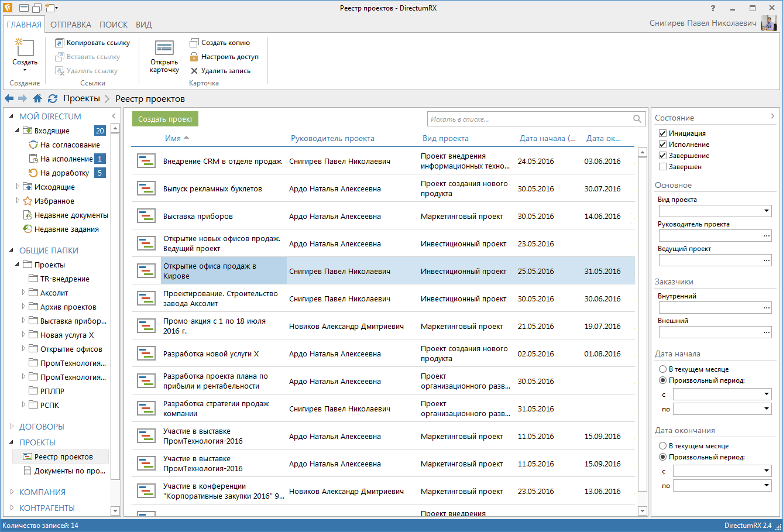The image size is (783, 532).
Task: Sort by Руководитель проекта column header
Action: [x=332, y=138]
